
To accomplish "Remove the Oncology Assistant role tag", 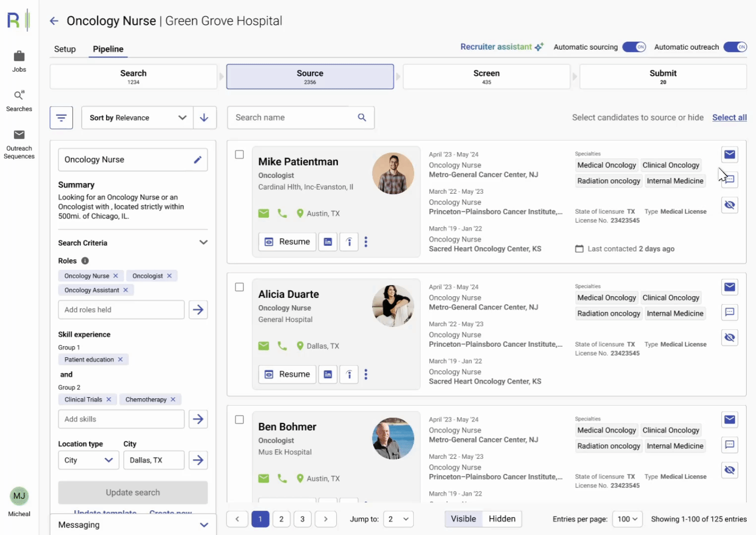I will click(126, 290).
